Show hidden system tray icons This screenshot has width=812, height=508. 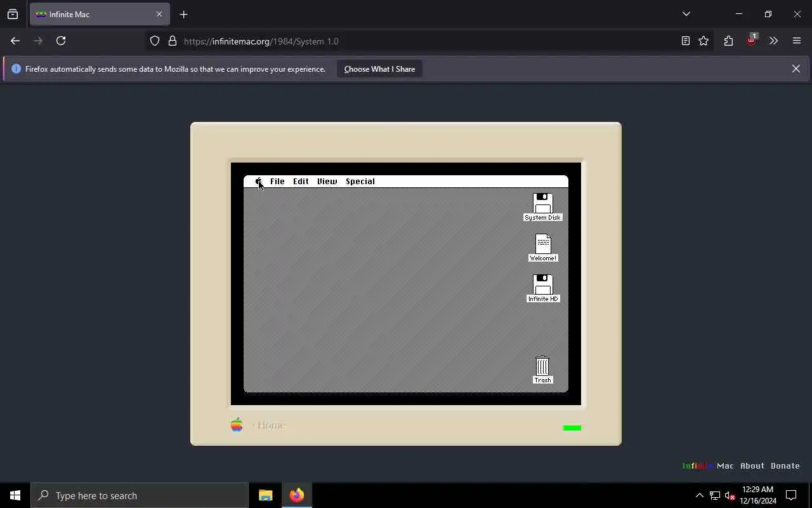pyautogui.click(x=699, y=495)
